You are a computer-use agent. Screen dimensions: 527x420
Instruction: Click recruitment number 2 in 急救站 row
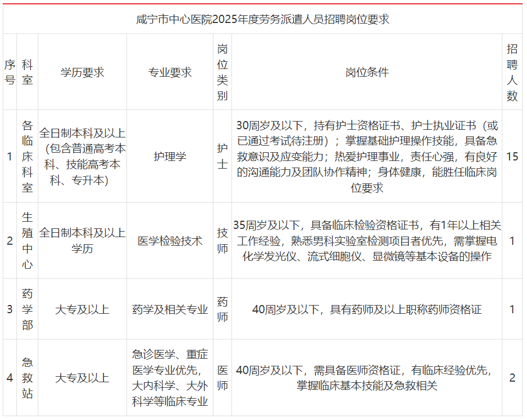point(512,378)
